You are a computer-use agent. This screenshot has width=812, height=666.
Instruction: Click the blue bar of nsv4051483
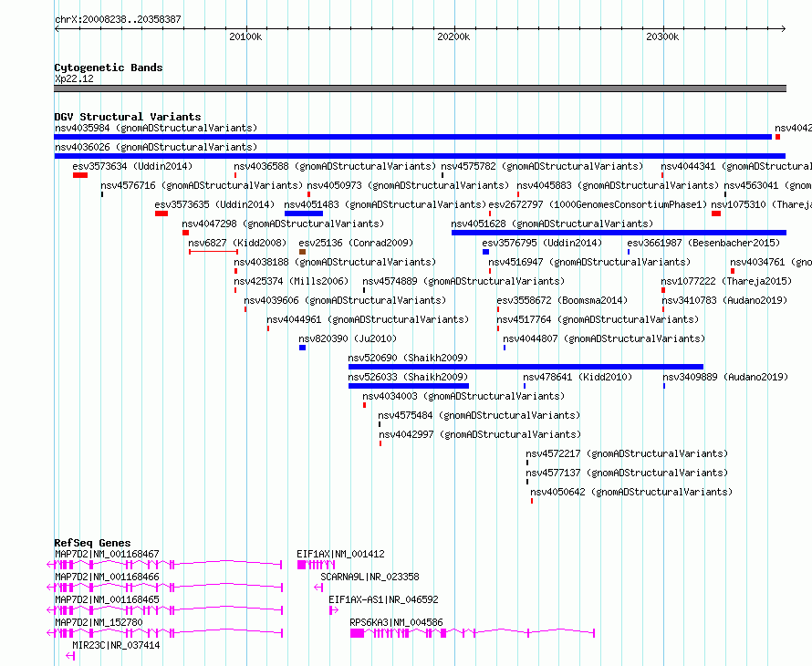(x=304, y=213)
